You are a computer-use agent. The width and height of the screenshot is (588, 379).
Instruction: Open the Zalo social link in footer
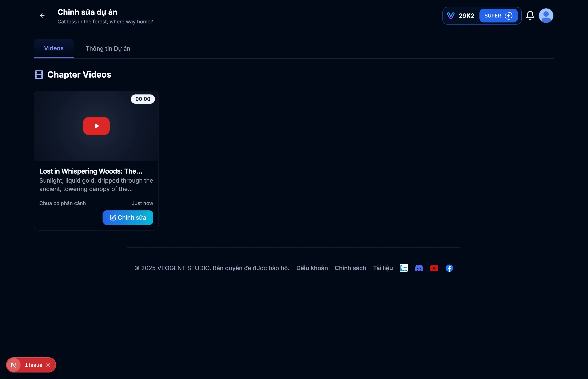click(x=404, y=268)
